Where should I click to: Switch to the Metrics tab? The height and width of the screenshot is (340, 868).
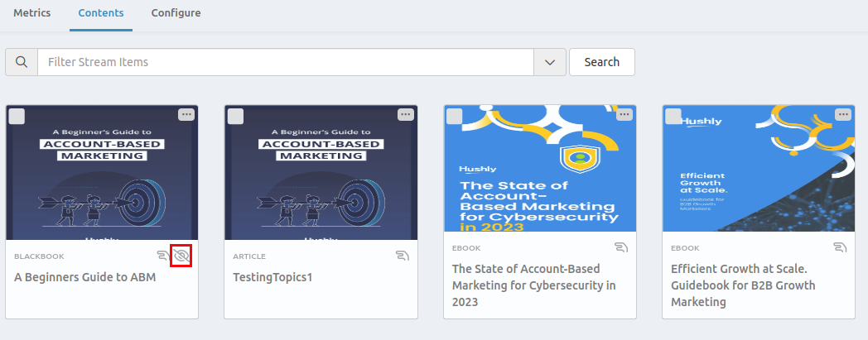(x=32, y=12)
